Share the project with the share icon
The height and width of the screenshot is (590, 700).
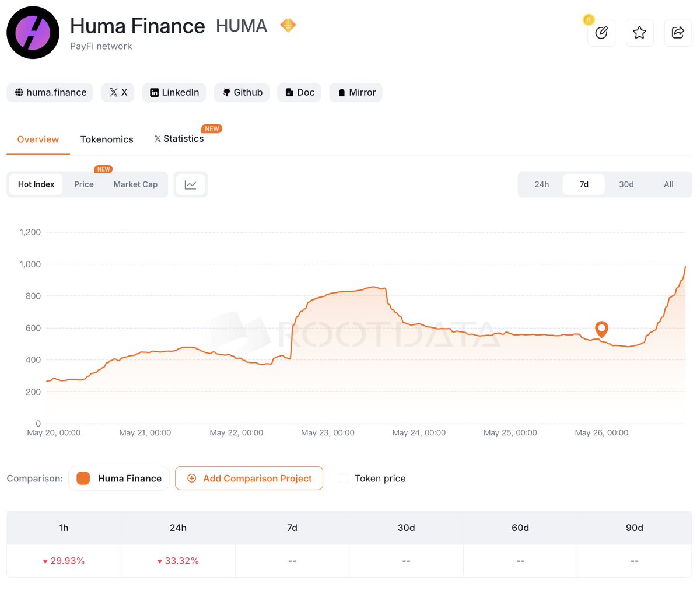pyautogui.click(x=678, y=33)
